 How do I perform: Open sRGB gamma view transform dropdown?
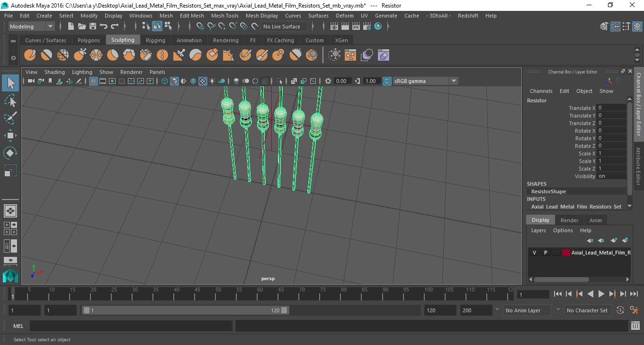pos(426,81)
